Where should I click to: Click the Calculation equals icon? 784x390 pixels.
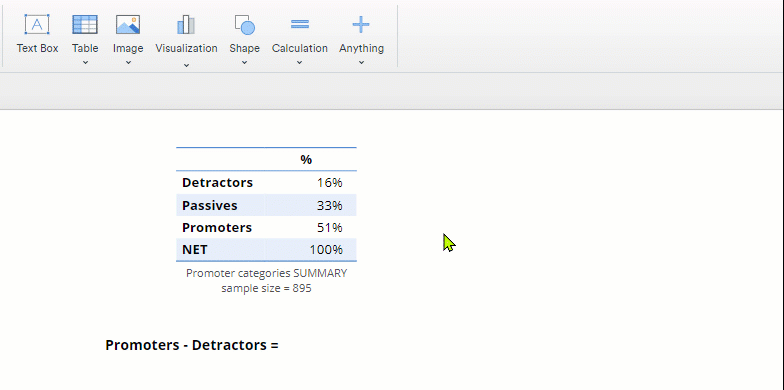[x=300, y=24]
